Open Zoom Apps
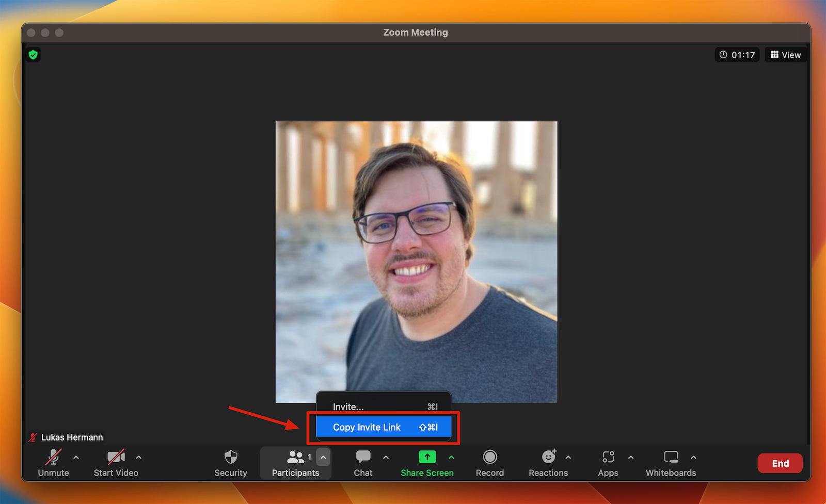Screen dimensions: 826x504 [608, 463]
